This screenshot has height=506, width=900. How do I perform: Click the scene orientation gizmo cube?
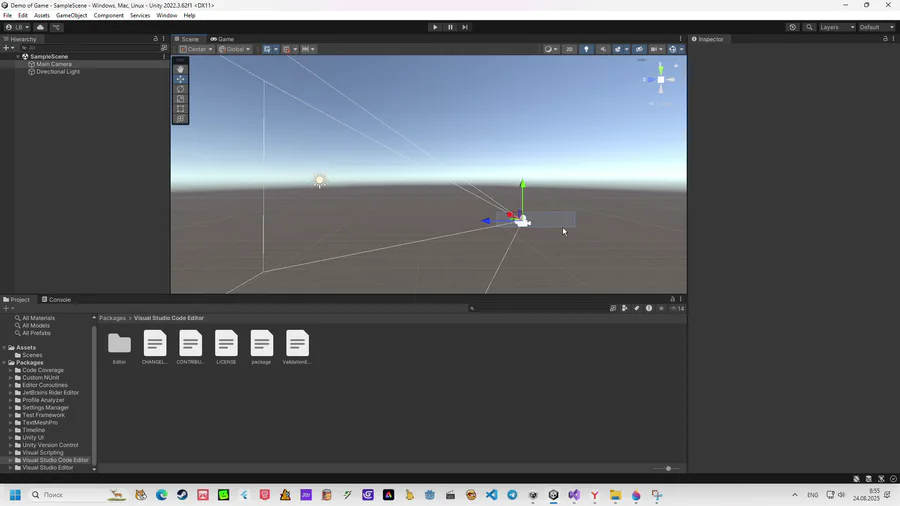tap(661, 80)
